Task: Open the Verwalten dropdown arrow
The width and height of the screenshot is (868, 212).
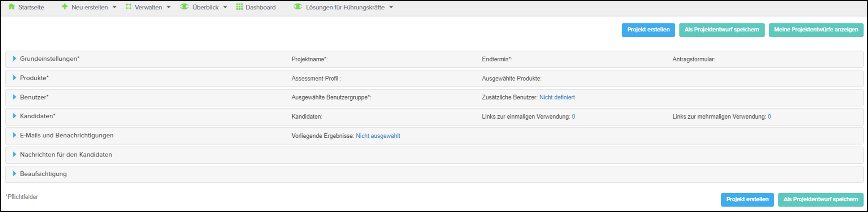Action: click(x=169, y=7)
